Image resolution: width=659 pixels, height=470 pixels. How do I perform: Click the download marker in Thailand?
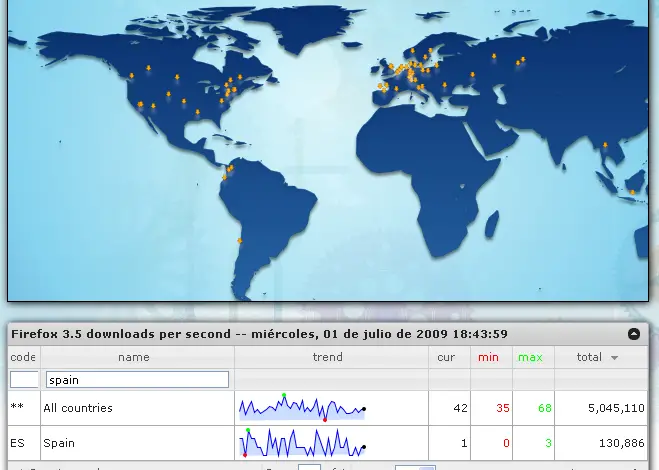[x=605, y=145]
